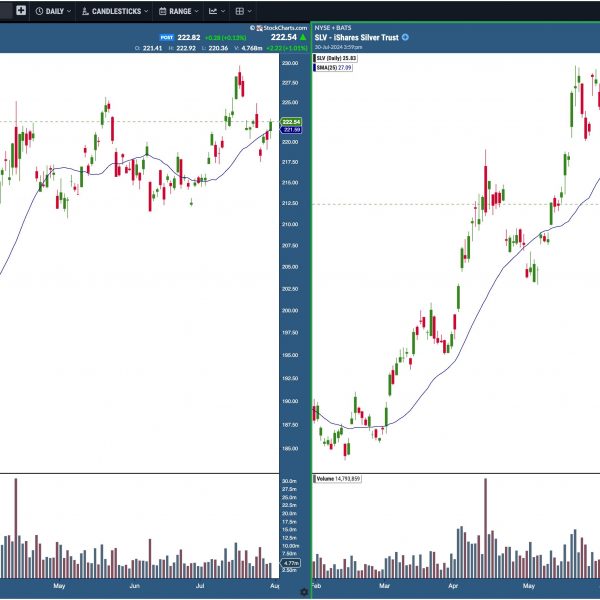Select the Volume 14,793,859 legend label
Viewport: 600px width, 600px height.
point(337,479)
